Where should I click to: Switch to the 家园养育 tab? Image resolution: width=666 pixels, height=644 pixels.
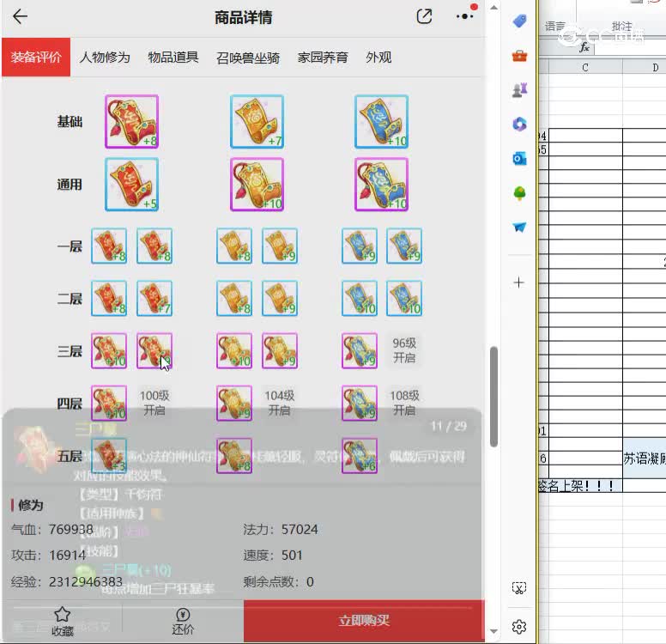pyautogui.click(x=323, y=57)
